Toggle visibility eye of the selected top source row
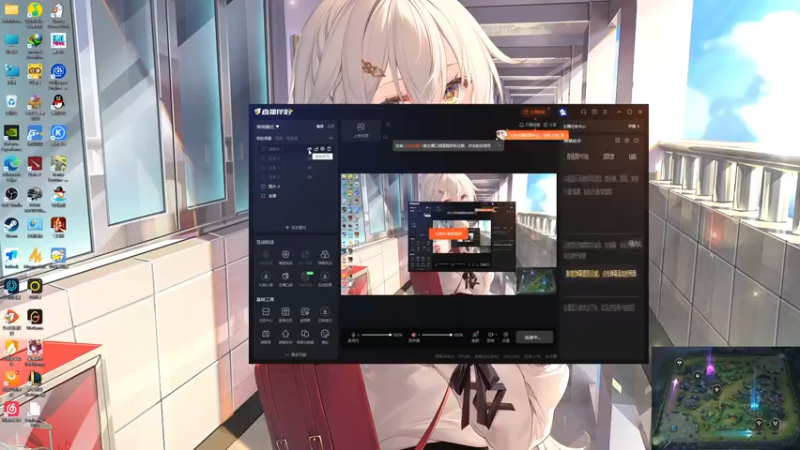This screenshot has height=450, width=800. click(x=310, y=149)
